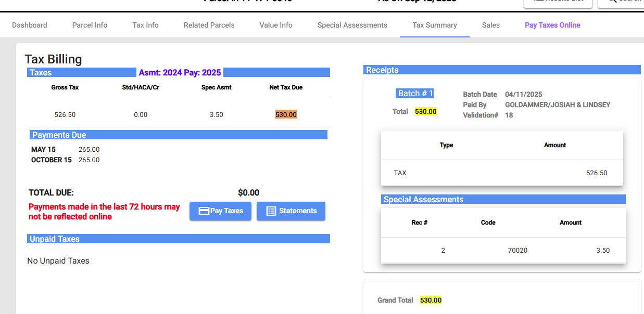Switch to the Special Assessments tab
The height and width of the screenshot is (314, 644).
(352, 25)
